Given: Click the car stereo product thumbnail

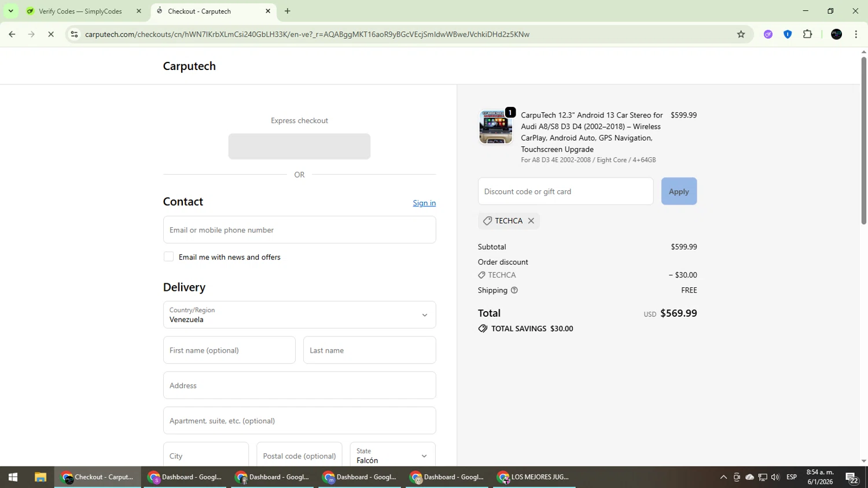Looking at the screenshot, I should [x=496, y=127].
